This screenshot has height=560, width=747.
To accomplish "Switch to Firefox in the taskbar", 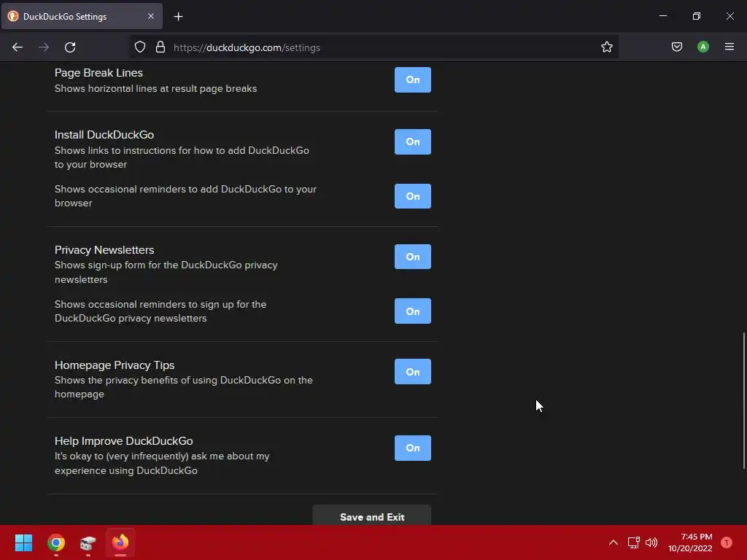I will (120, 542).
